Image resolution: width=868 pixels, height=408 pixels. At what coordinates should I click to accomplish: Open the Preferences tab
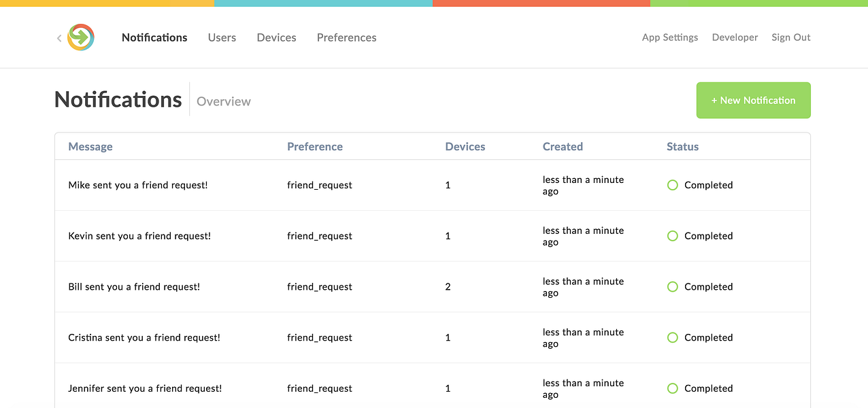click(x=346, y=37)
